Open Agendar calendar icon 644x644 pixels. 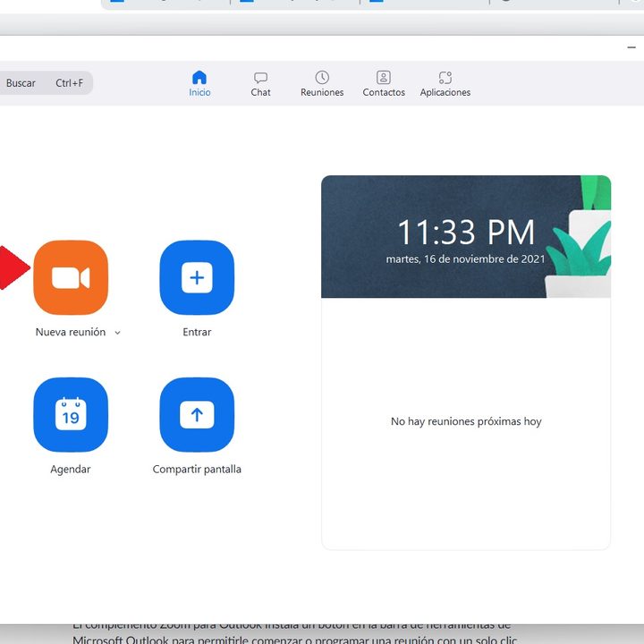coord(71,415)
